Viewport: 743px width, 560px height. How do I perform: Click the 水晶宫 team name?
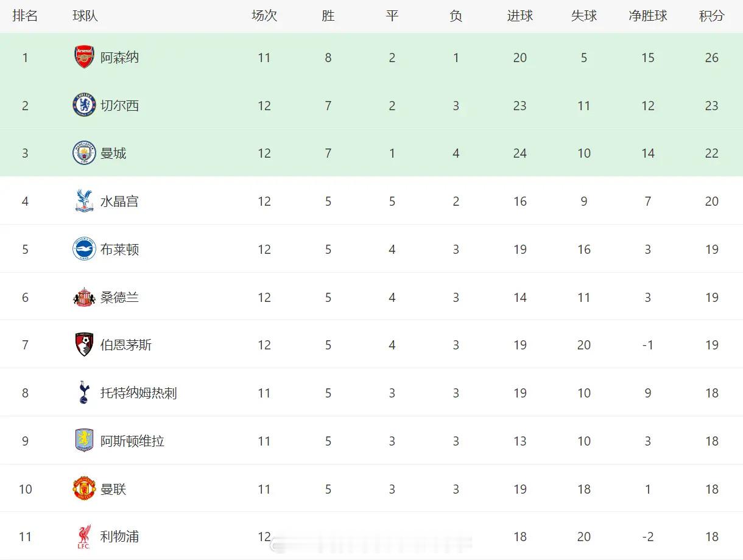[x=119, y=201]
